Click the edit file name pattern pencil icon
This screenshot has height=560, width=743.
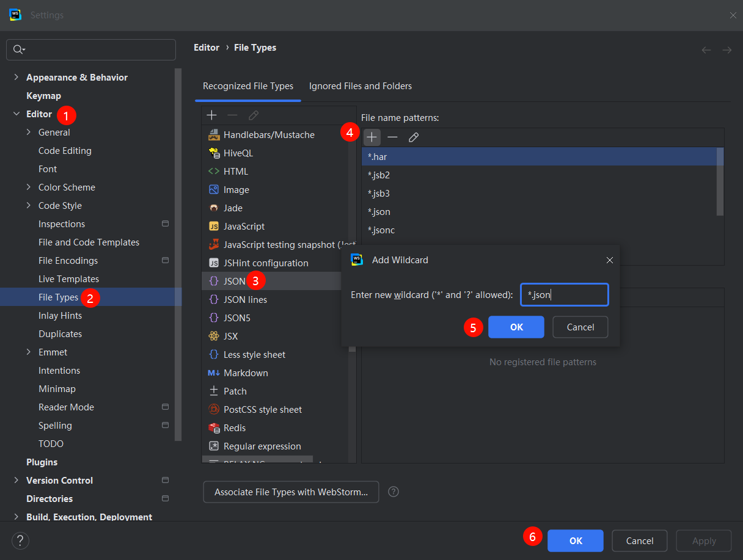pyautogui.click(x=414, y=137)
